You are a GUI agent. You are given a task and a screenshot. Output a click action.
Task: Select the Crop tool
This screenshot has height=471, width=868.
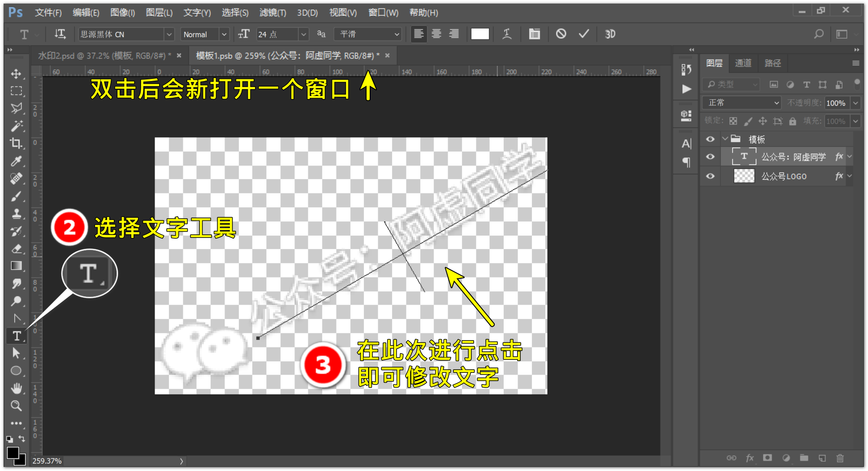(x=17, y=143)
